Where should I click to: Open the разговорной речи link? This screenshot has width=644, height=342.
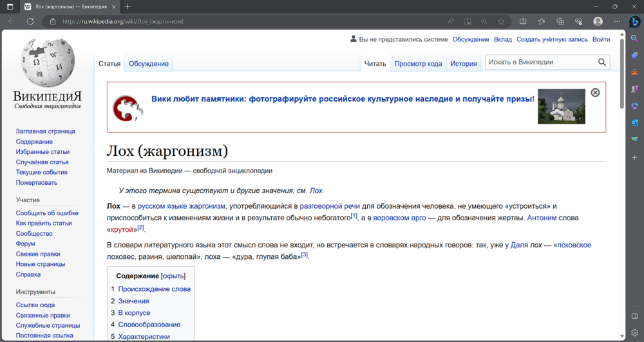click(x=330, y=206)
